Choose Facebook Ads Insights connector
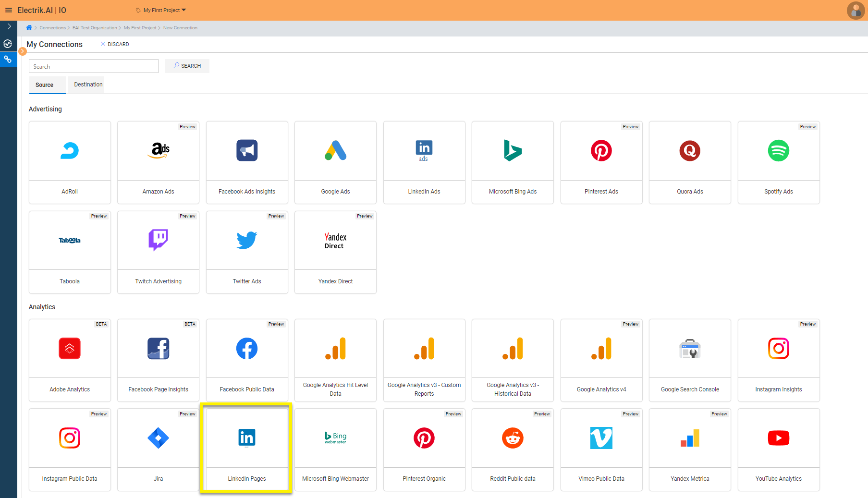This screenshot has width=868, height=498. tap(247, 162)
